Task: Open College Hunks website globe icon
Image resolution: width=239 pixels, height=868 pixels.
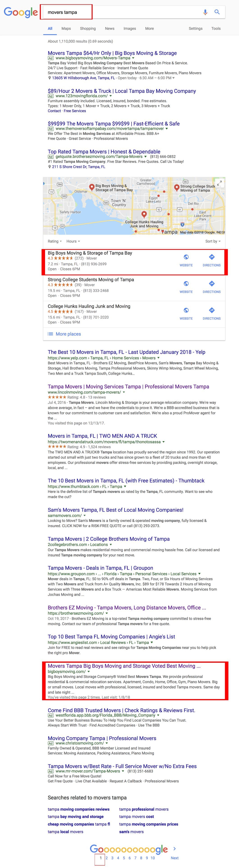Action: 186,310
